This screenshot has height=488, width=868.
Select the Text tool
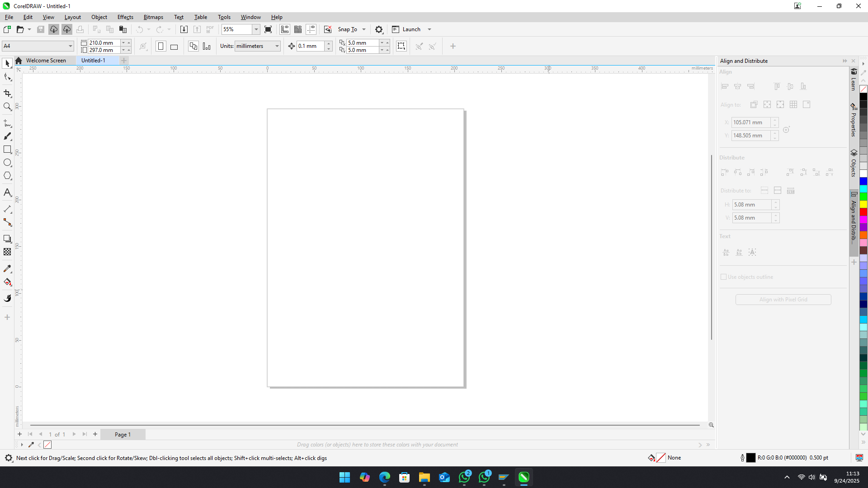point(7,192)
